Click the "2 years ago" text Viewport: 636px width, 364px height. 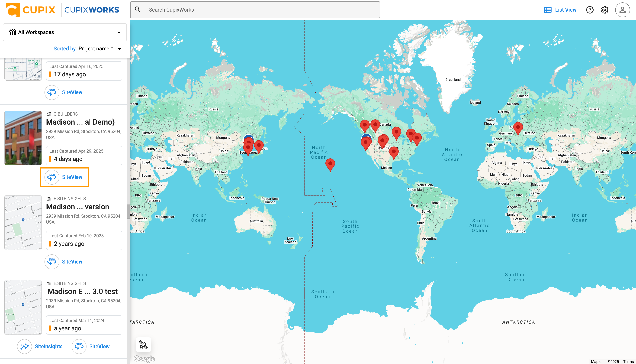69,244
